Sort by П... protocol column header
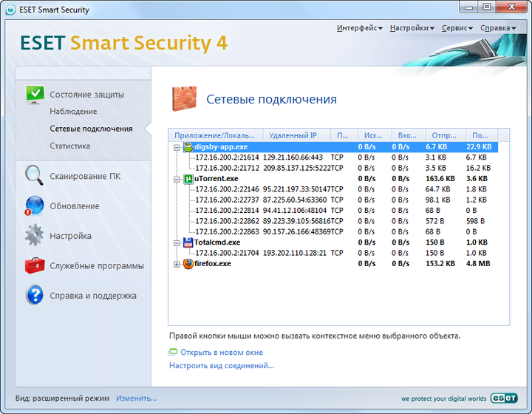The height and width of the screenshot is (414, 532). coord(344,135)
